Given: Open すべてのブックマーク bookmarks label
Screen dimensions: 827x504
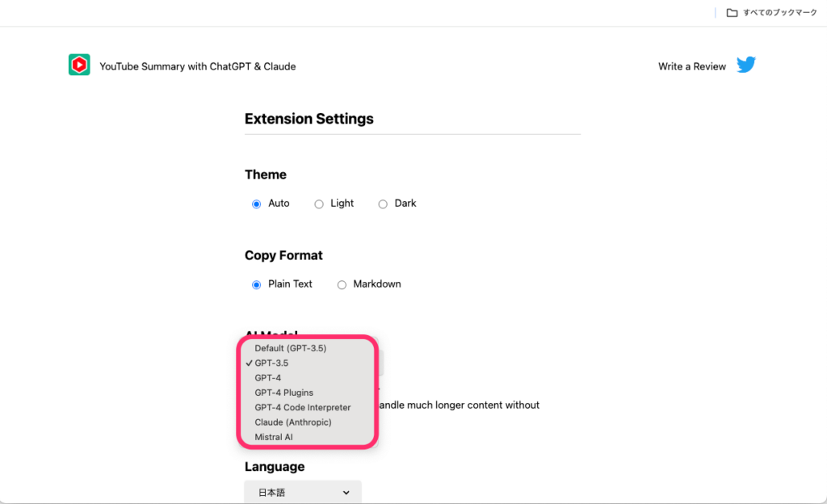Looking at the screenshot, I should [x=780, y=13].
